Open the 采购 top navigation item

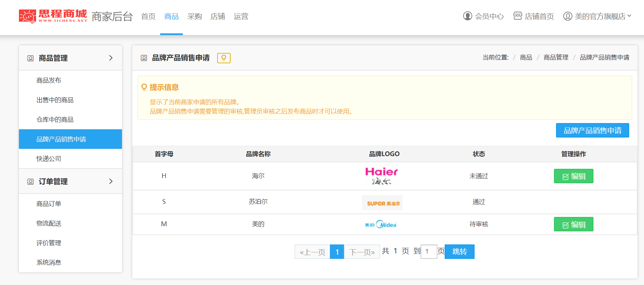(x=195, y=17)
